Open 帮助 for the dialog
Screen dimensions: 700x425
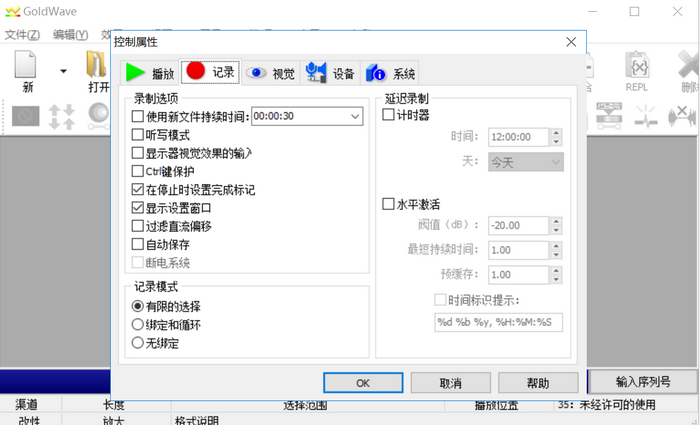[x=538, y=383]
